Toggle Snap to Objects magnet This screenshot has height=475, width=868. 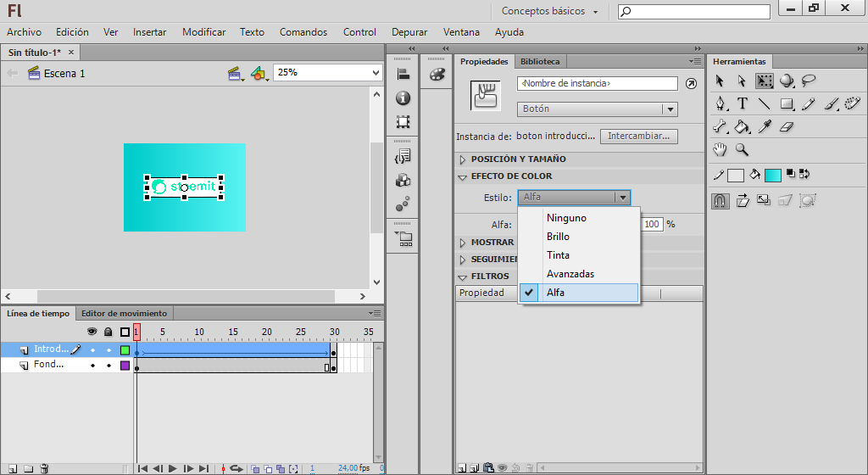tap(720, 200)
